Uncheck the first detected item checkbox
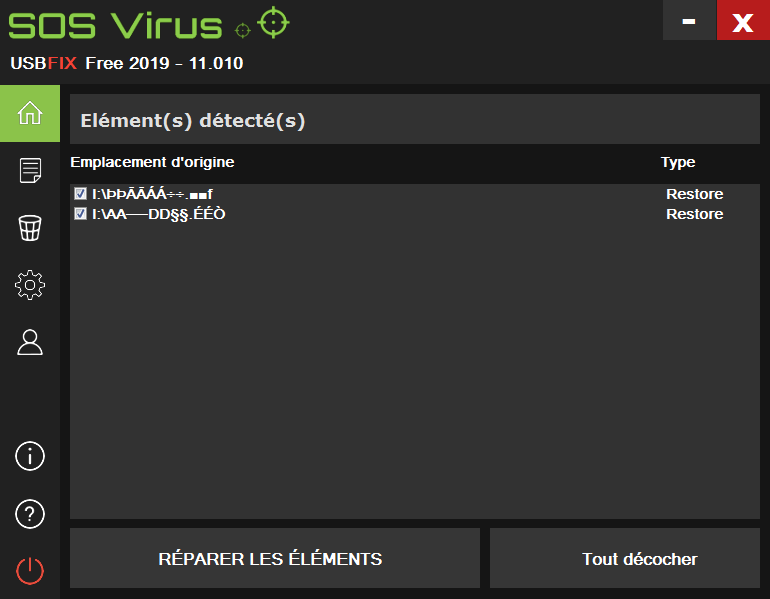The image size is (770, 599). (x=81, y=194)
